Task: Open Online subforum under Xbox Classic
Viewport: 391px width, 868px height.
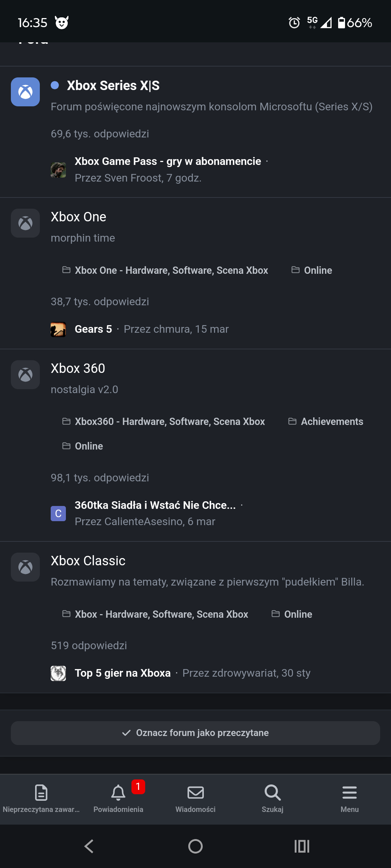Action: (298, 614)
